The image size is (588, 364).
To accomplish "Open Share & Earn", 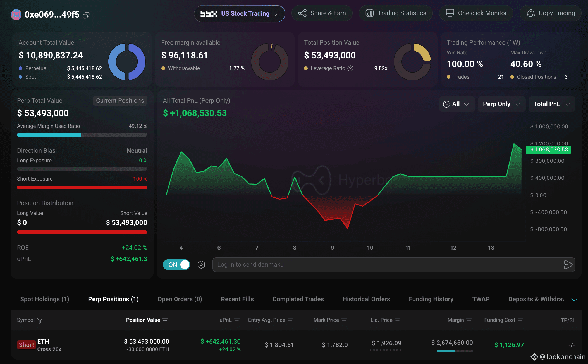I will coord(322,13).
